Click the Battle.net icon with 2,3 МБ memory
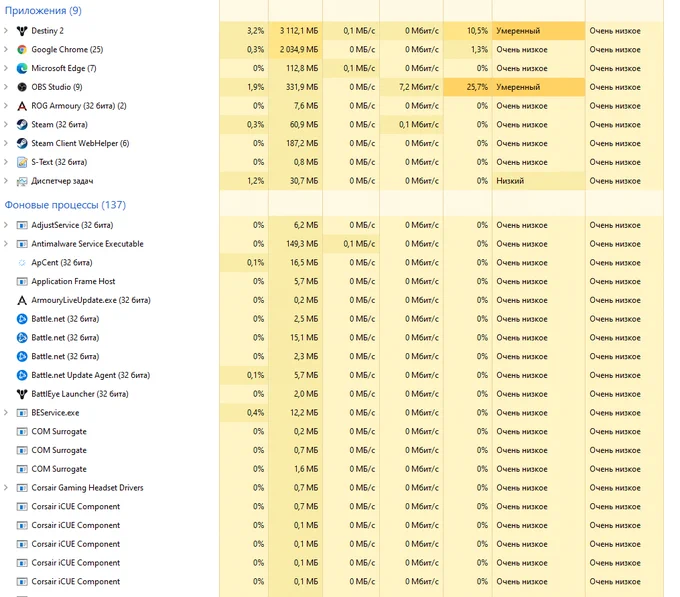 [x=22, y=356]
